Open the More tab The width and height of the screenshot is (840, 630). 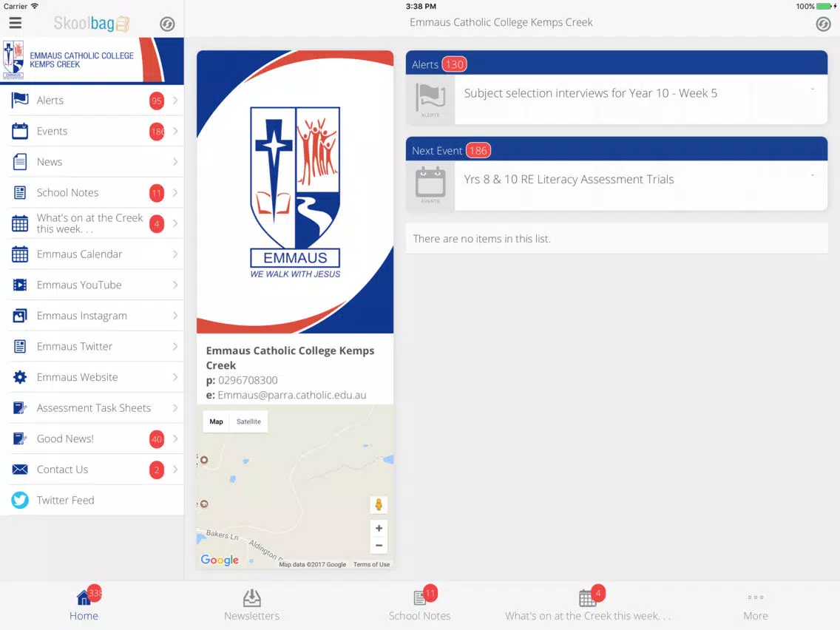(x=756, y=606)
